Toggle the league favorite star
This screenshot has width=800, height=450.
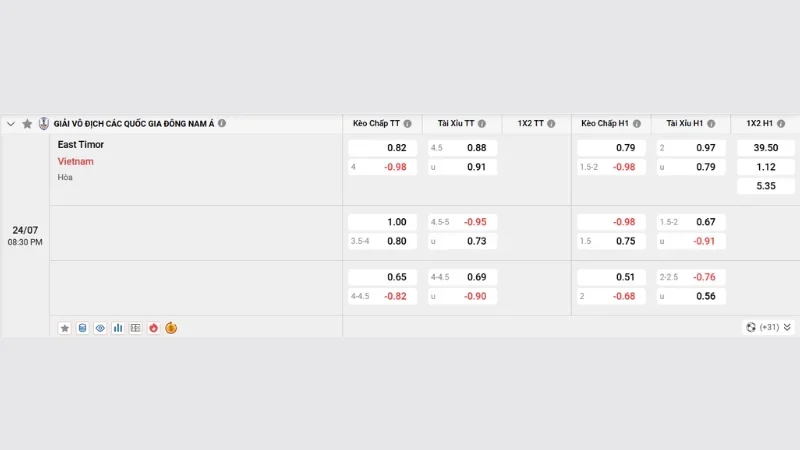click(x=28, y=123)
